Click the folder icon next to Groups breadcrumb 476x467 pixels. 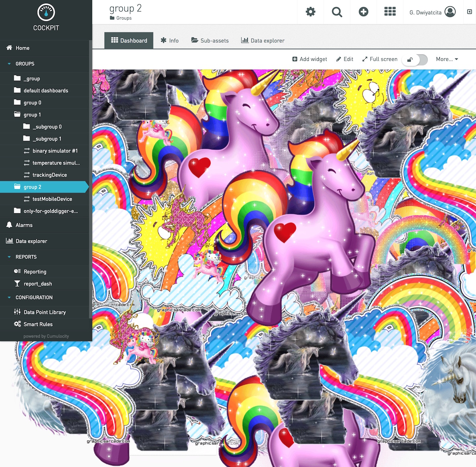coord(112,18)
